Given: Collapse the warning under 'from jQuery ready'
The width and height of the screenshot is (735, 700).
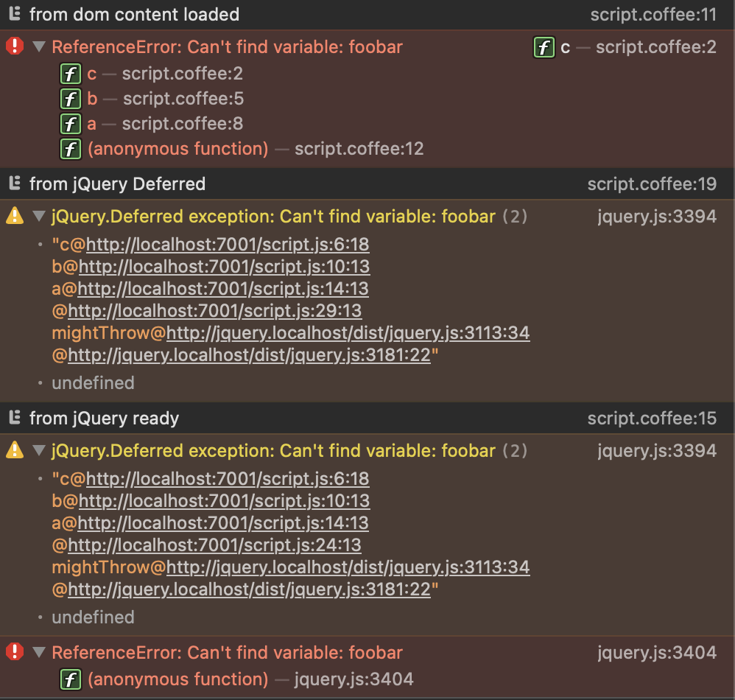Looking at the screenshot, I should [x=39, y=450].
